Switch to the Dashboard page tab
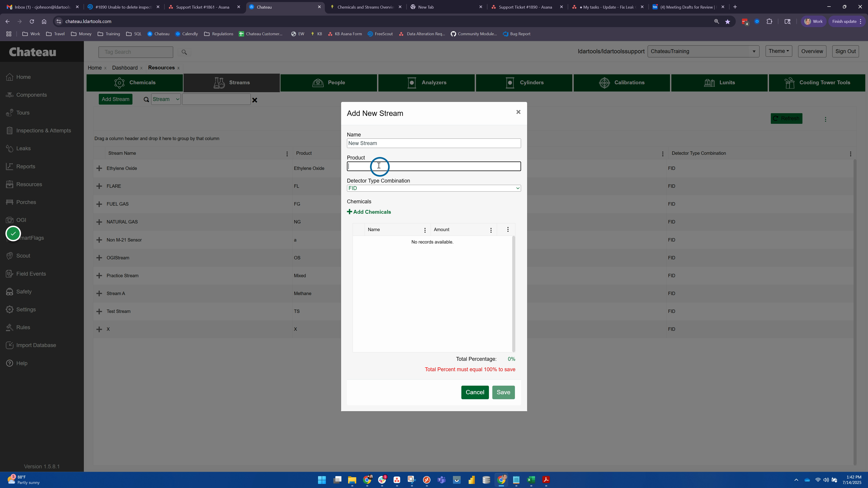This screenshot has height=488, width=868. click(x=125, y=68)
